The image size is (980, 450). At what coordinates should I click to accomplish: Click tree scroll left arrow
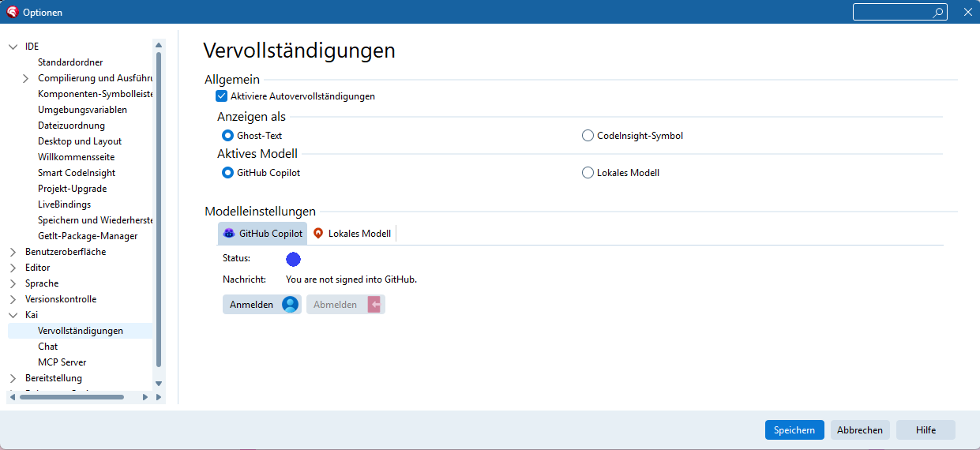13,397
